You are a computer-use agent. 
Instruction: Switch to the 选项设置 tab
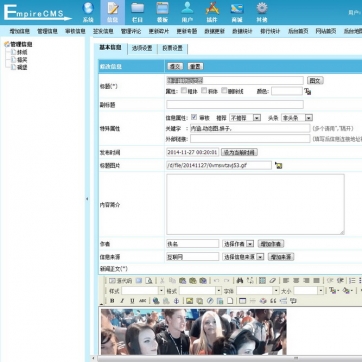coord(142,48)
